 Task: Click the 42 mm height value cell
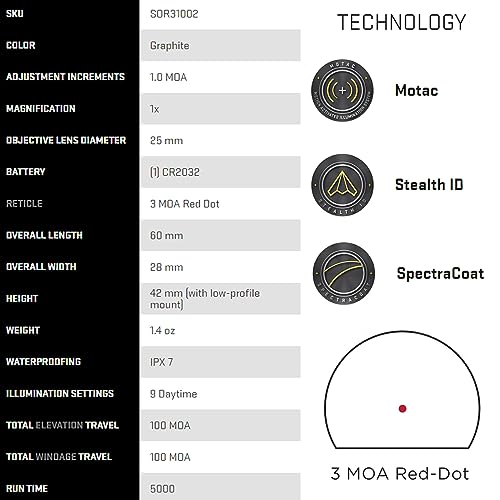[x=221, y=299]
